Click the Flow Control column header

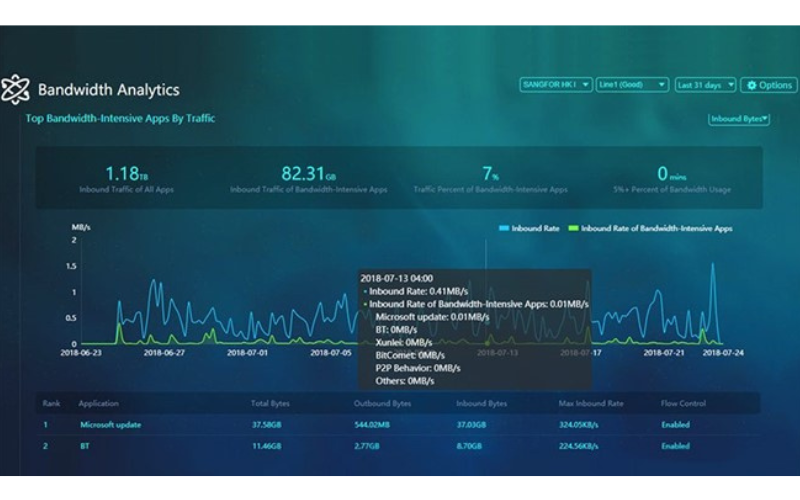[x=683, y=403]
